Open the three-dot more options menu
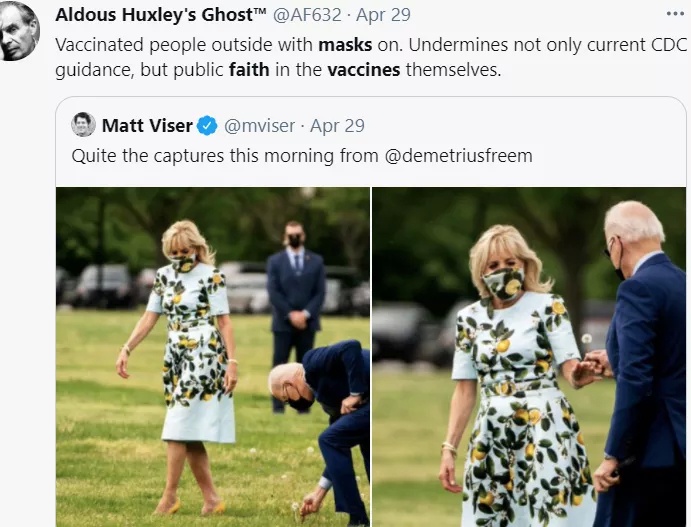The width and height of the screenshot is (691, 527). coord(675,14)
